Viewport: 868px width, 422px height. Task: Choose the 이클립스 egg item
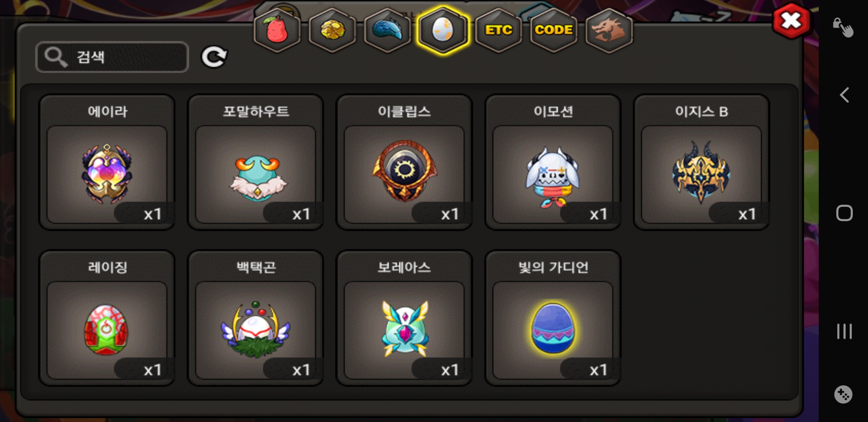(x=404, y=162)
